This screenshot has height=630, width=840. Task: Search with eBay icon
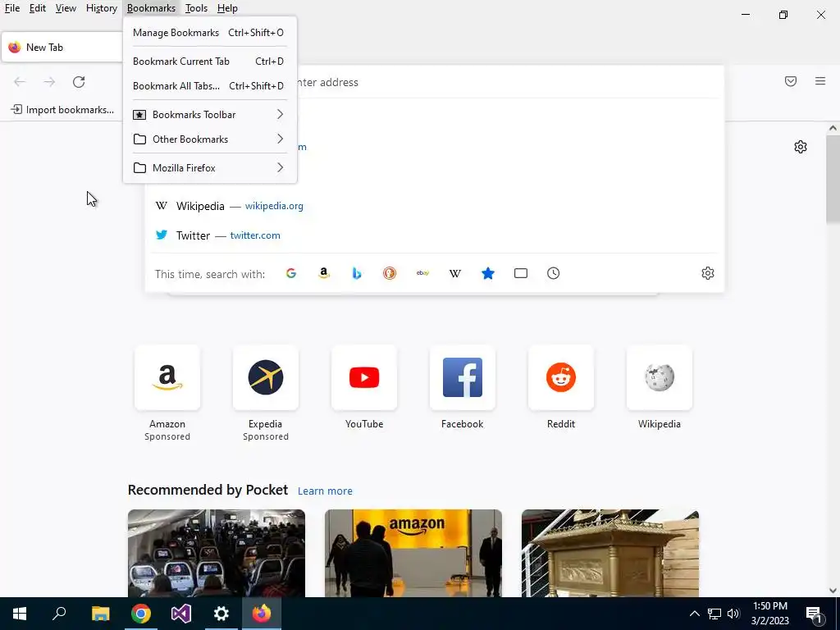point(422,273)
